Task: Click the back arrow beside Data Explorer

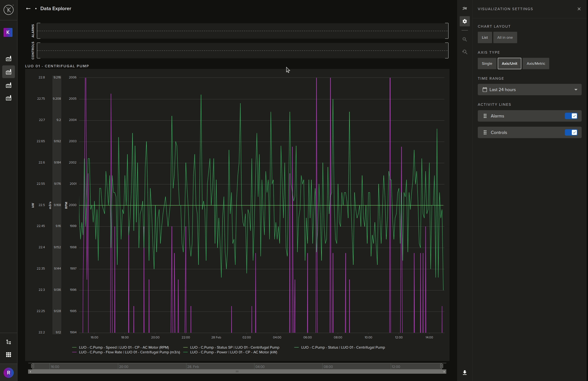Action: pyautogui.click(x=28, y=9)
